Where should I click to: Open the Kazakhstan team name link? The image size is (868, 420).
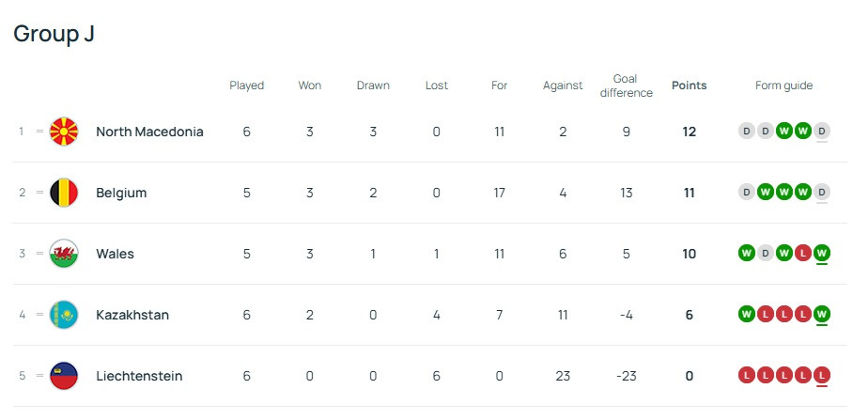132,315
